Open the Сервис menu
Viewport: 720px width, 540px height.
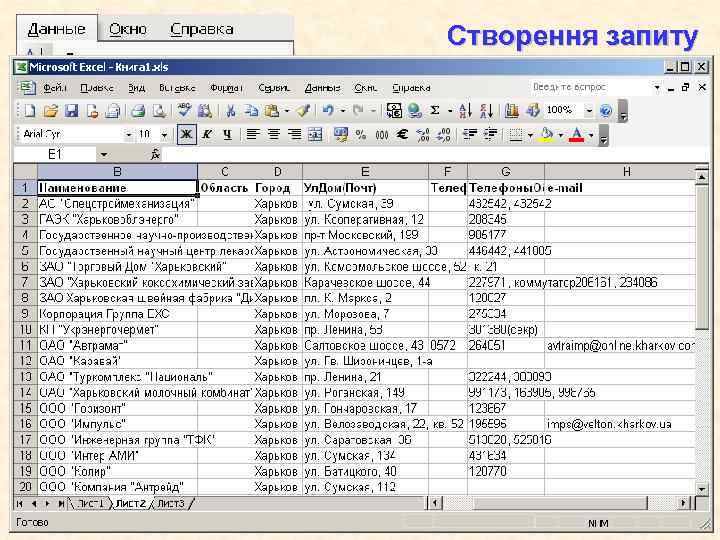274,87
